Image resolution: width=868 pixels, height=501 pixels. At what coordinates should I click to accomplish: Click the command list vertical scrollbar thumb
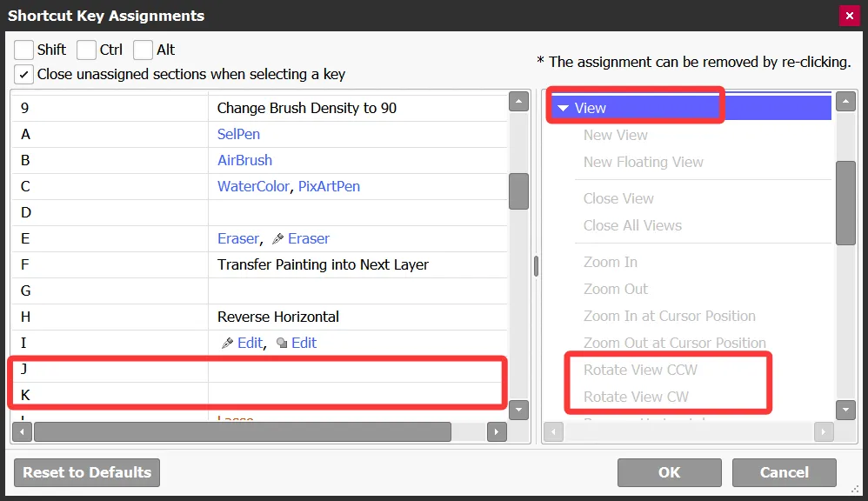pyautogui.click(x=845, y=204)
